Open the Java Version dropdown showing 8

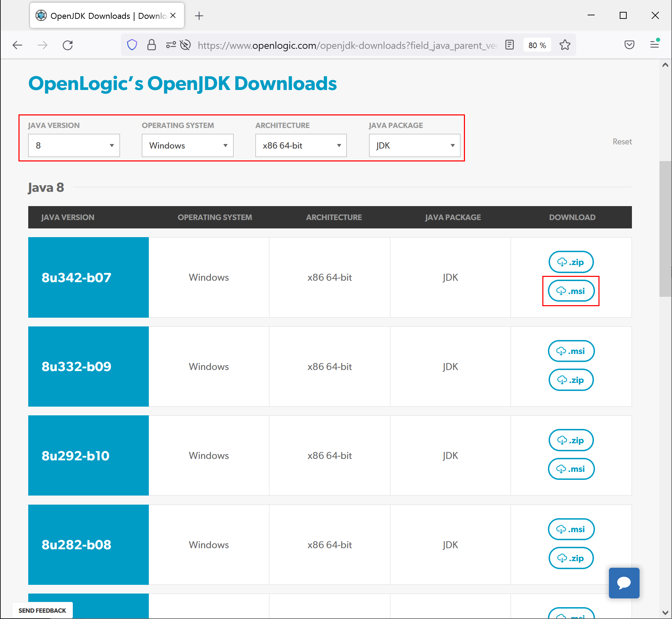[x=74, y=145]
